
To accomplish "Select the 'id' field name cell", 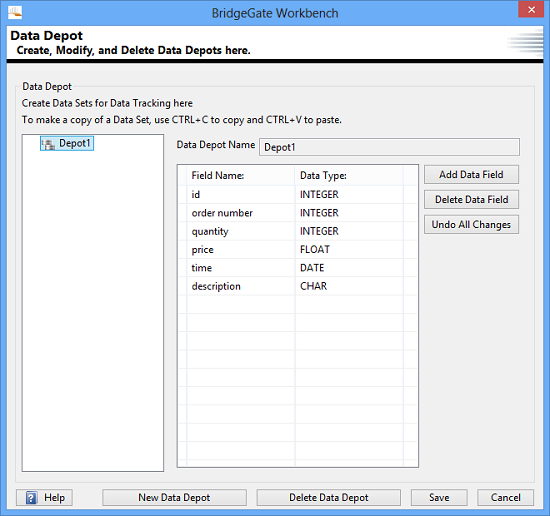I will point(241,194).
